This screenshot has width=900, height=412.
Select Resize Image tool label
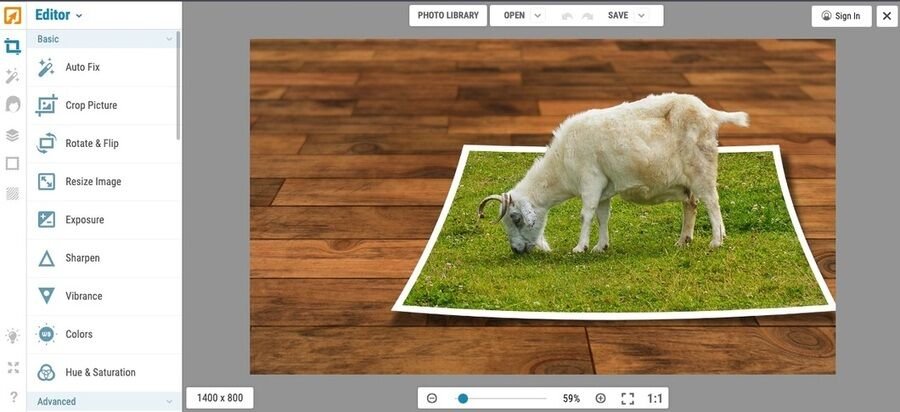click(93, 182)
